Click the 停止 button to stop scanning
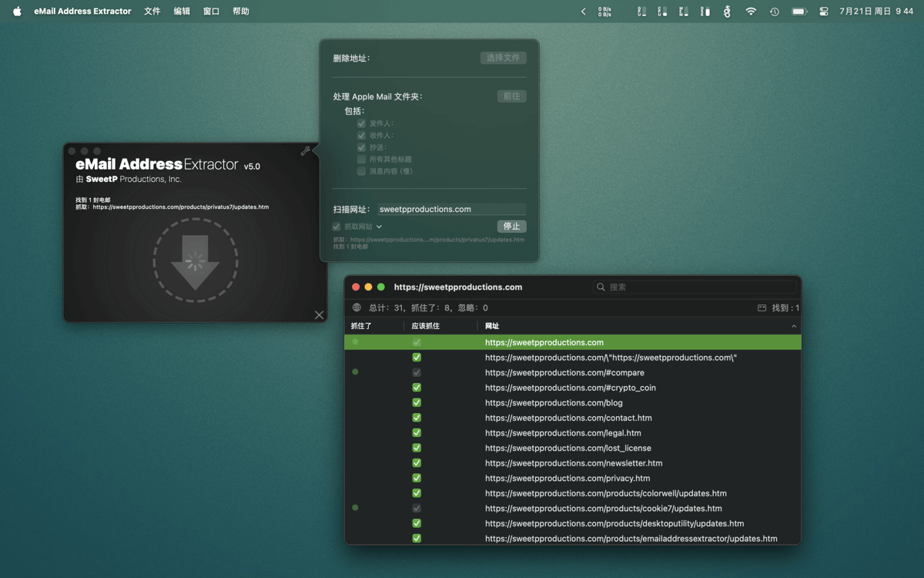924x578 pixels. click(511, 227)
